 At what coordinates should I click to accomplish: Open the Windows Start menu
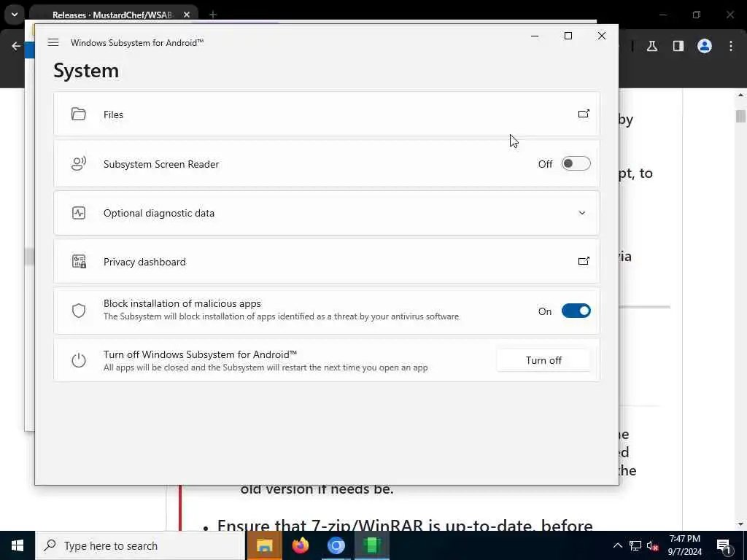(x=18, y=545)
